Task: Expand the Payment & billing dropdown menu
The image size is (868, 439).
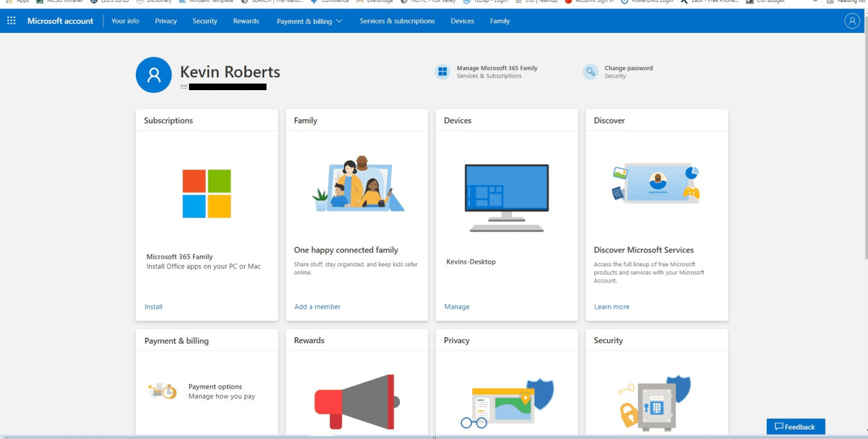Action: [x=309, y=21]
